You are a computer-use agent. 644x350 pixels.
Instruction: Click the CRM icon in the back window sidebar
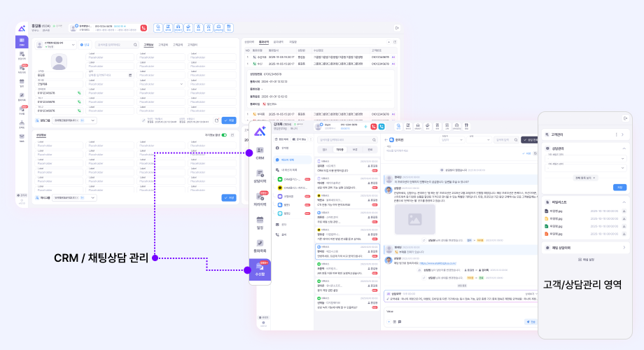pyautogui.click(x=22, y=41)
